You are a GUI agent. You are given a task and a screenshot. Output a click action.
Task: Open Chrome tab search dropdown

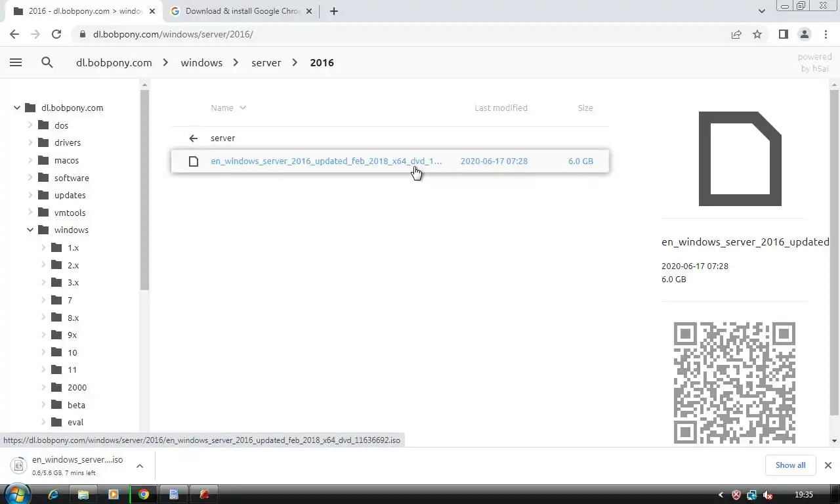click(x=761, y=11)
